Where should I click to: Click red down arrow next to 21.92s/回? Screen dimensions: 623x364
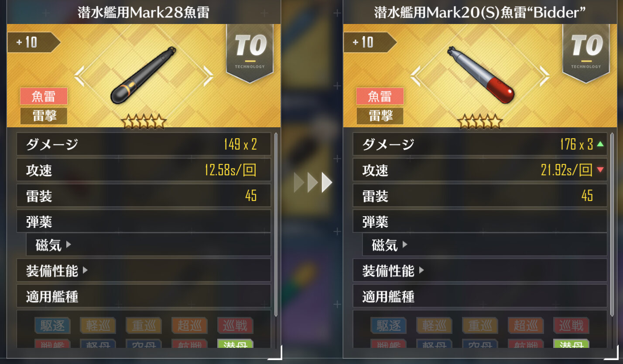pos(600,170)
